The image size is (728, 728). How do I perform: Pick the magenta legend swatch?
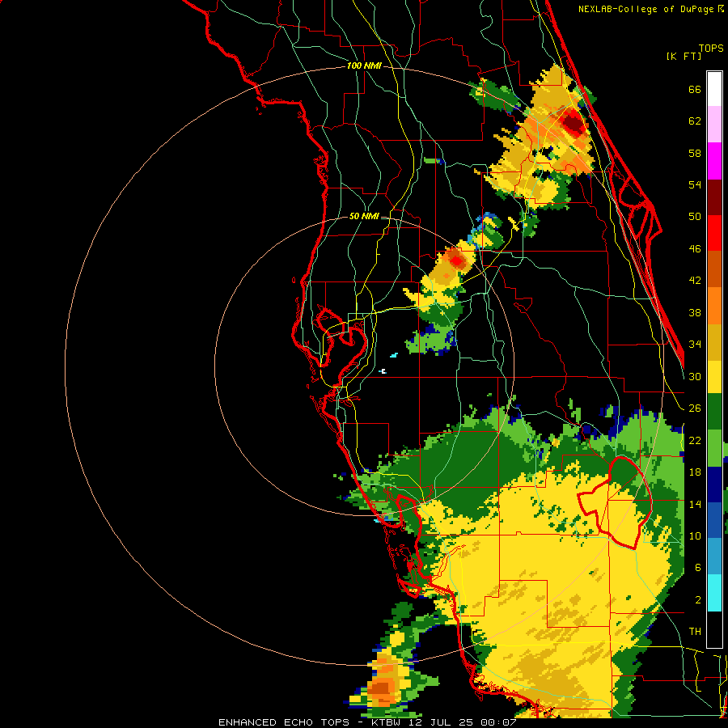pyautogui.click(x=714, y=161)
